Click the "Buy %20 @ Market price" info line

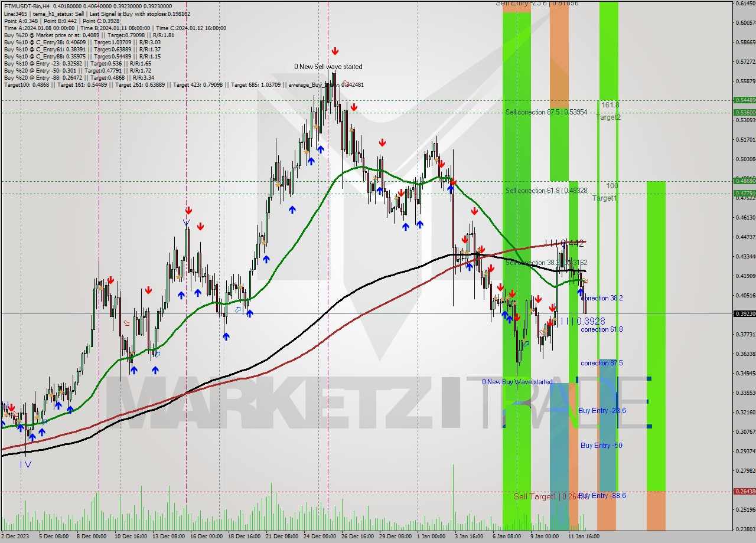(89, 35)
